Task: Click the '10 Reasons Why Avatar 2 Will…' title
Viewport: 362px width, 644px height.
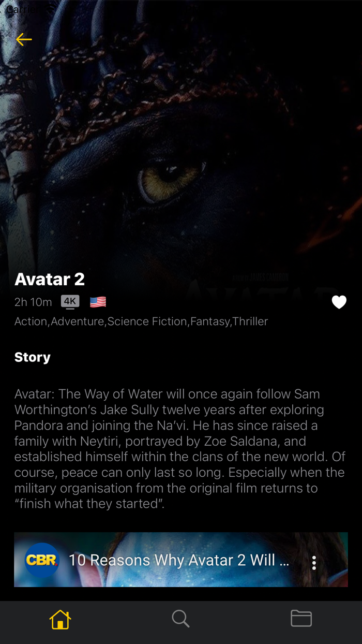Action: [x=179, y=560]
